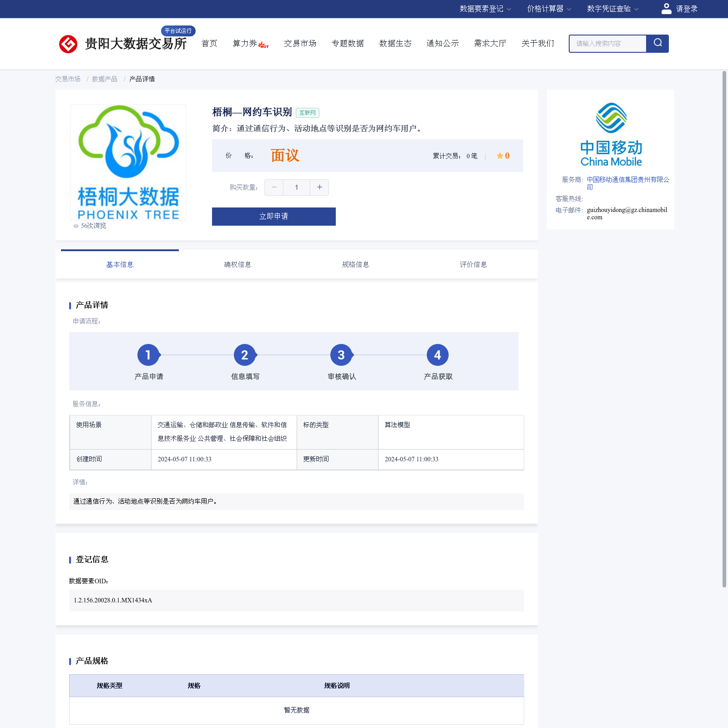The width and height of the screenshot is (728, 728).
Task: Click the 平台试运行 badge
Action: (x=178, y=31)
